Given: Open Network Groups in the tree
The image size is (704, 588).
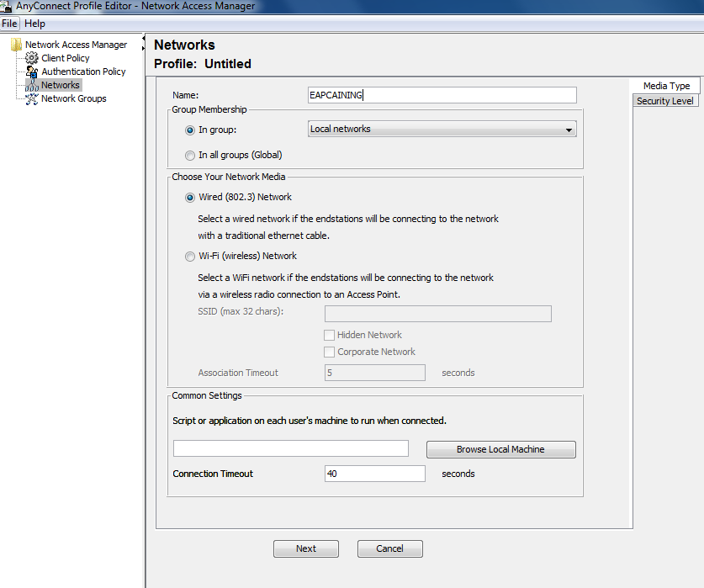Looking at the screenshot, I should [74, 98].
